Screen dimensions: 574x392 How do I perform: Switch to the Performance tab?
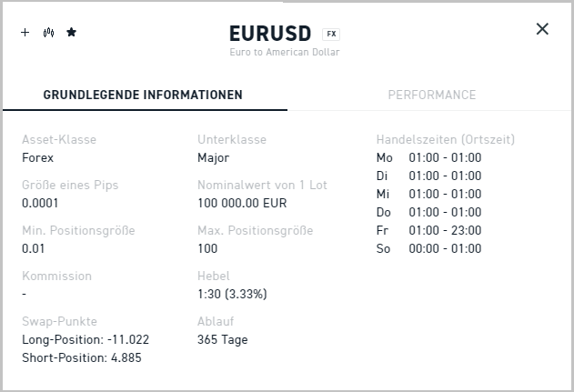tap(431, 95)
